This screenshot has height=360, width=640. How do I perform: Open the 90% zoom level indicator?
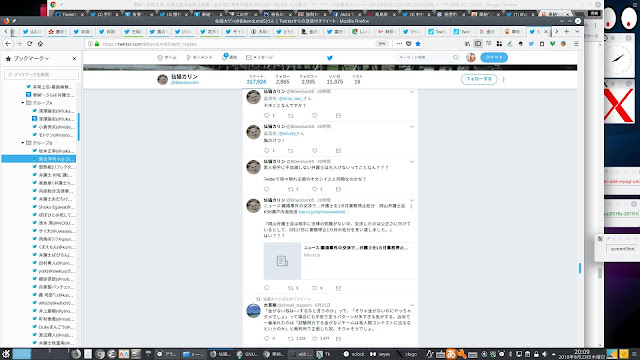pyautogui.click(x=381, y=44)
